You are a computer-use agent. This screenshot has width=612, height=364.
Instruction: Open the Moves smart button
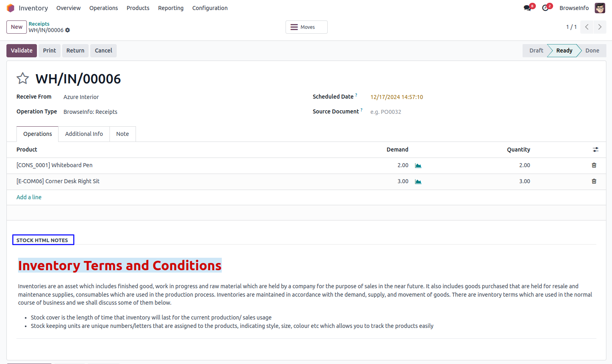tap(306, 27)
